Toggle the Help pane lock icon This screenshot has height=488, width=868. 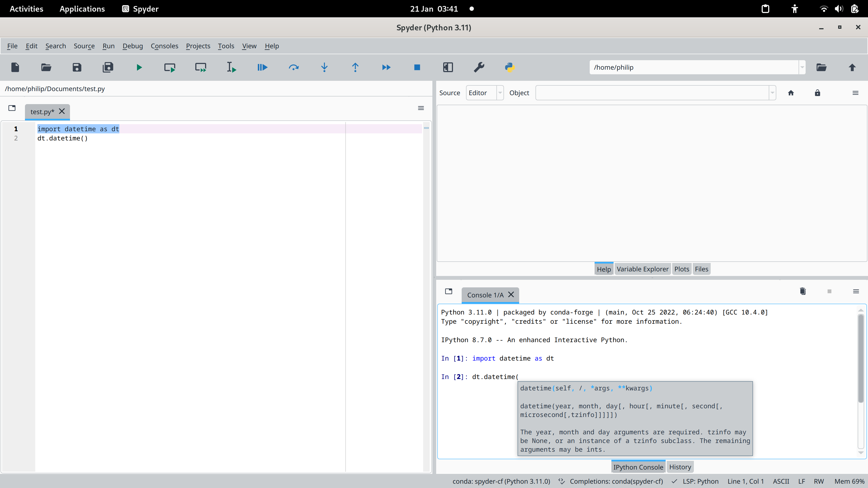[x=818, y=93]
